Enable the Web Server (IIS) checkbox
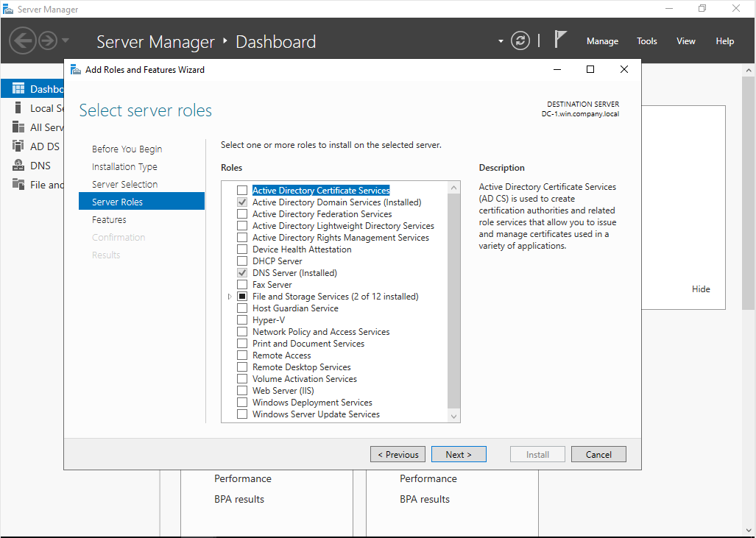Screen dimensions: 756x538 pyautogui.click(x=242, y=391)
